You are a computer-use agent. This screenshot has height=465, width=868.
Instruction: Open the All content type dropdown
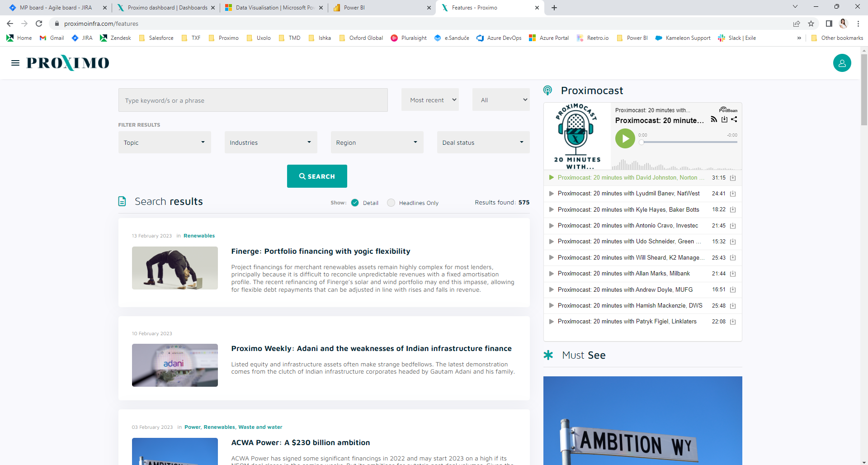[501, 100]
